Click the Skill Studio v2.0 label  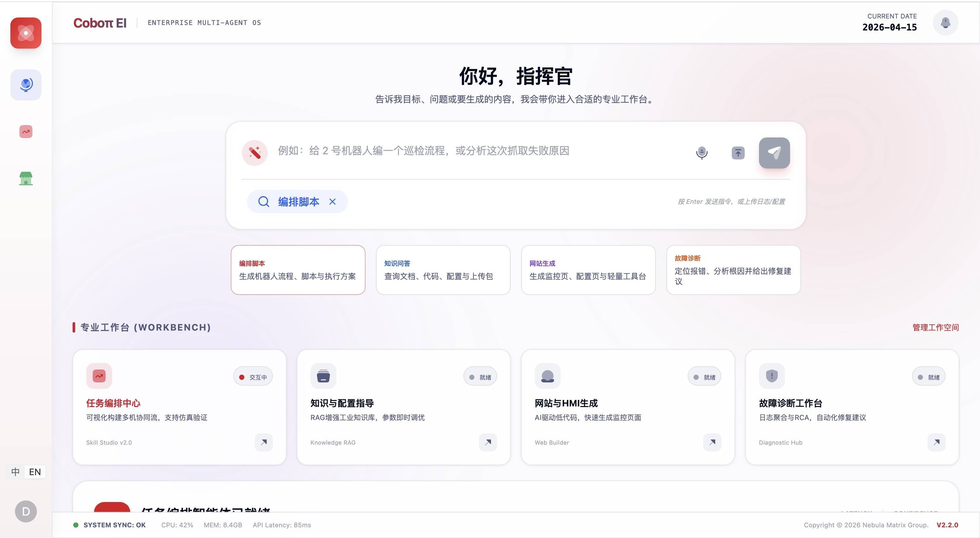(109, 442)
